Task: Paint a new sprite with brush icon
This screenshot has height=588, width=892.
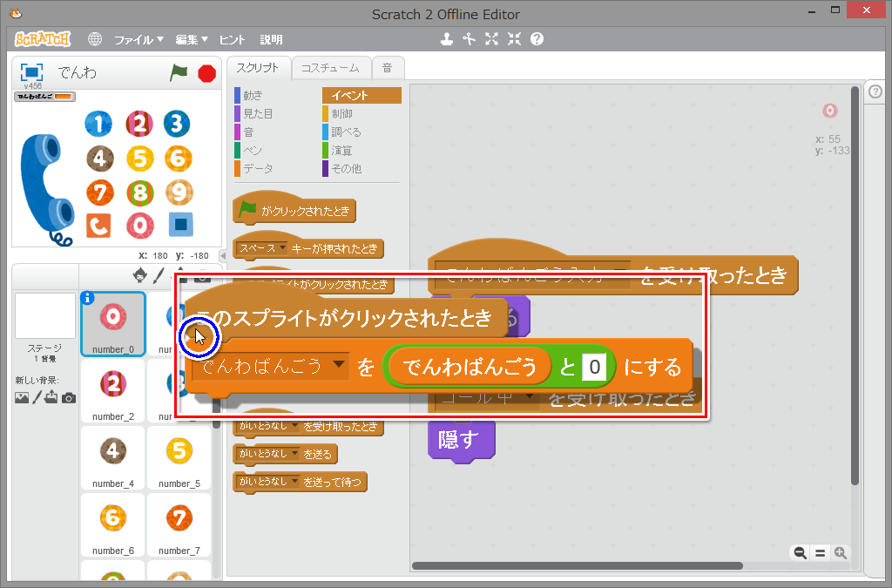Action: point(159,275)
